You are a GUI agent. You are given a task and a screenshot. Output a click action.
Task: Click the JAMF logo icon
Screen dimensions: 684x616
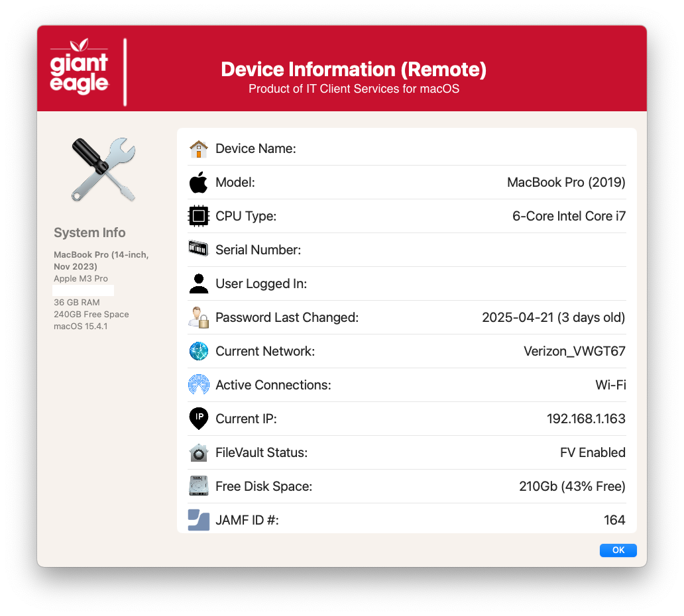click(198, 520)
